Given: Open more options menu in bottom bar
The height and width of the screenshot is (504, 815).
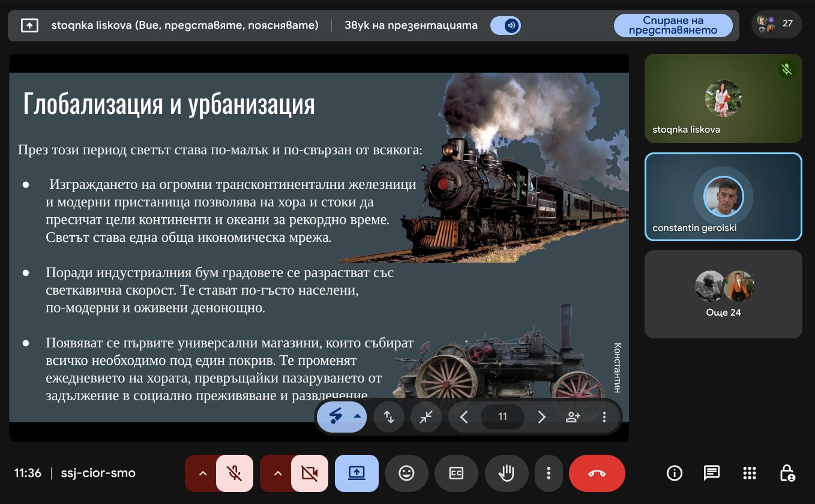Looking at the screenshot, I should [549, 473].
